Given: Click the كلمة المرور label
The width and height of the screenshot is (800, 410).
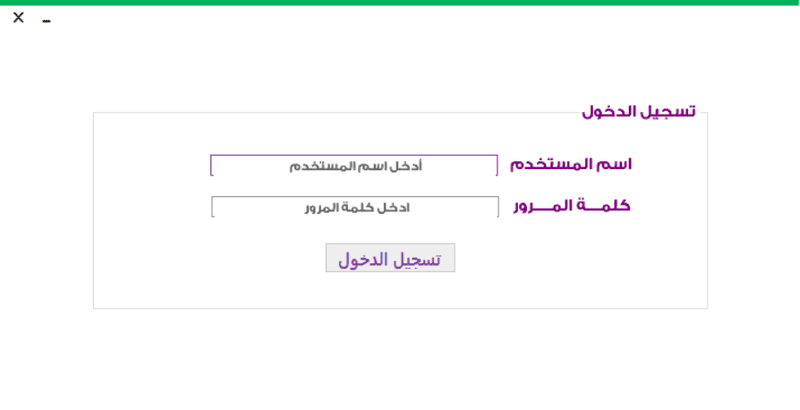Looking at the screenshot, I should (571, 206).
